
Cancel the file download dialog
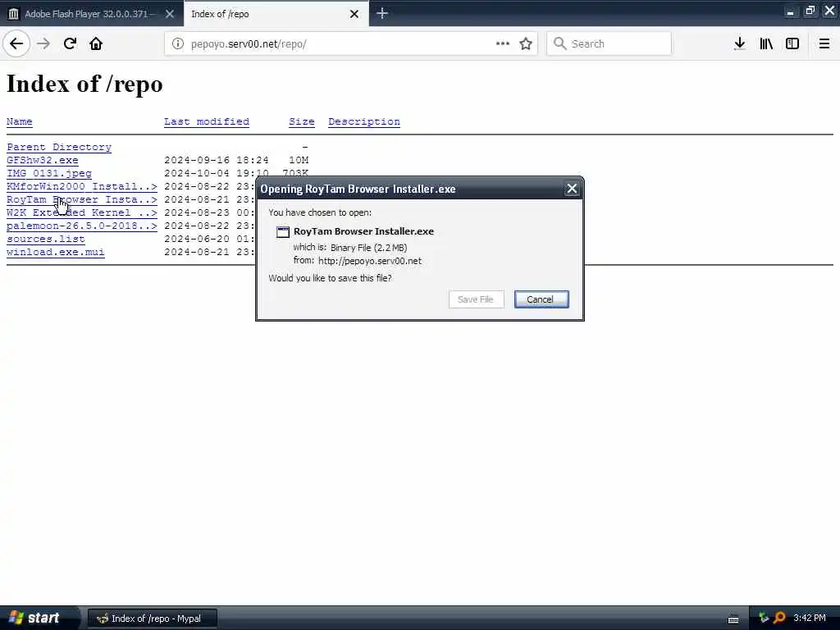[541, 299]
